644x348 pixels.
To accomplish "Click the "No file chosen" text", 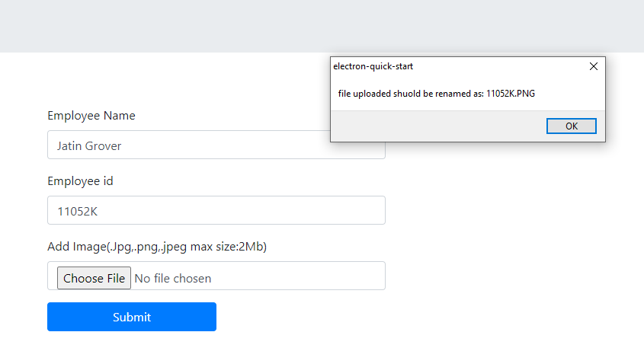I will [x=172, y=279].
